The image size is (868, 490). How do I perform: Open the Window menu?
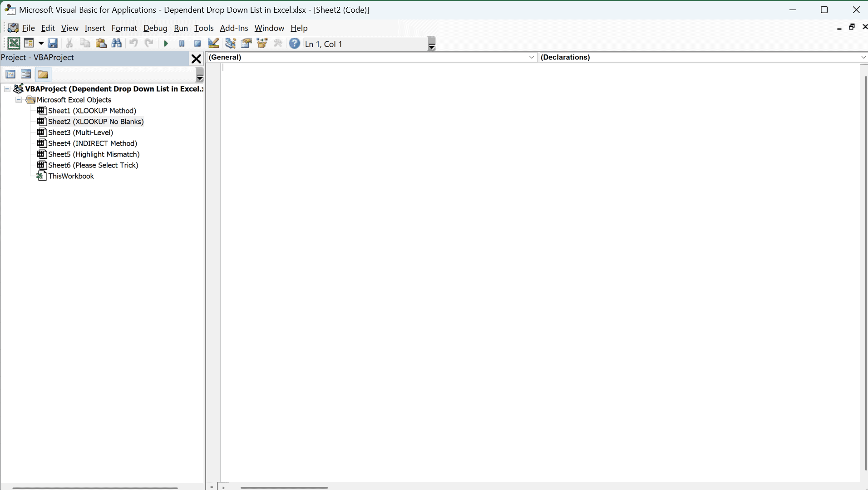click(x=269, y=28)
